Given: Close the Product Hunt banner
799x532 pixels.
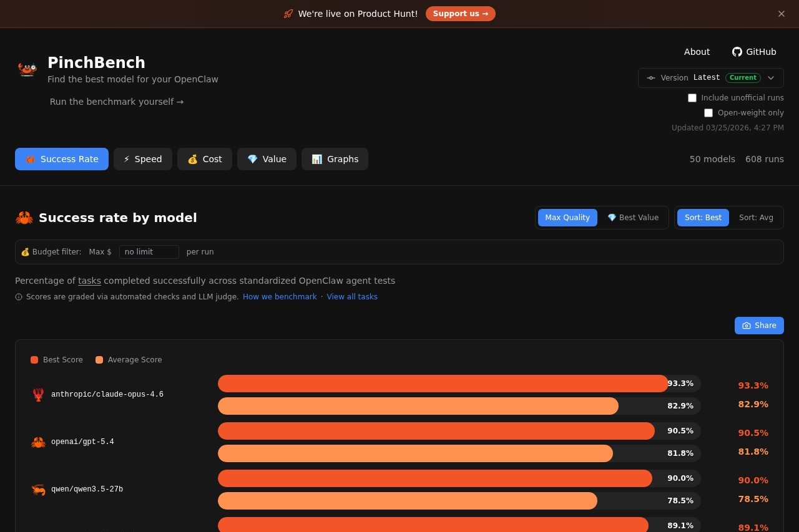Looking at the screenshot, I should coord(781,14).
